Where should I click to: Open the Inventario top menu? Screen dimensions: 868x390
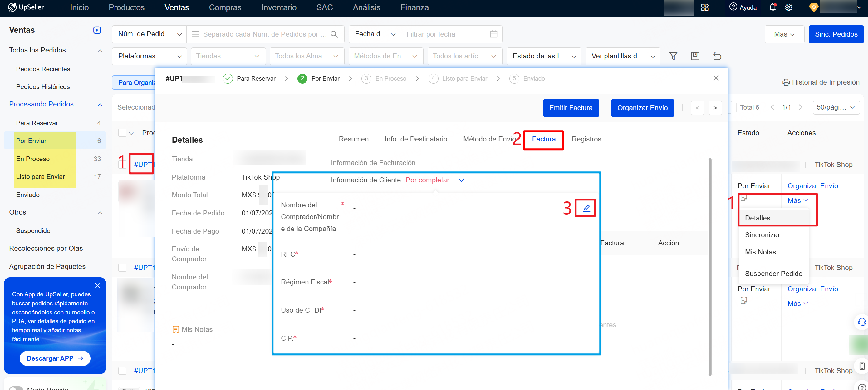279,7
